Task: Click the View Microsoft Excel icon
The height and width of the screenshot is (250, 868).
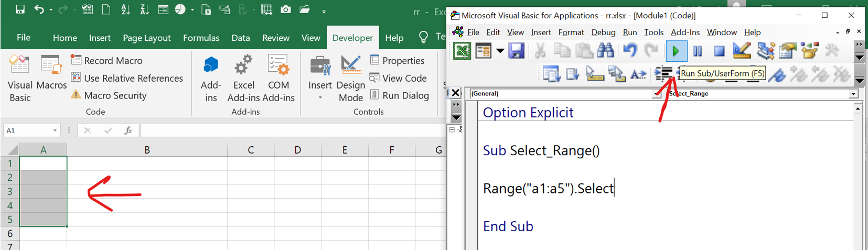Action: tap(462, 51)
